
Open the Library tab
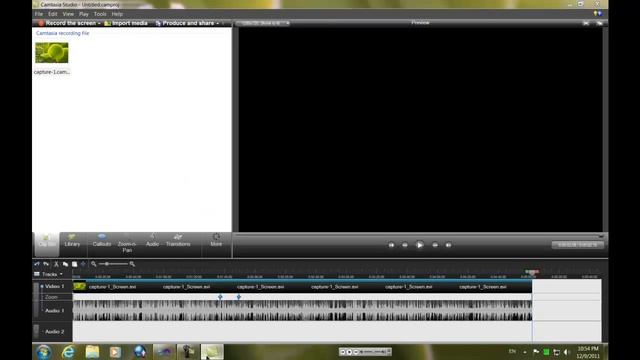pos(72,240)
